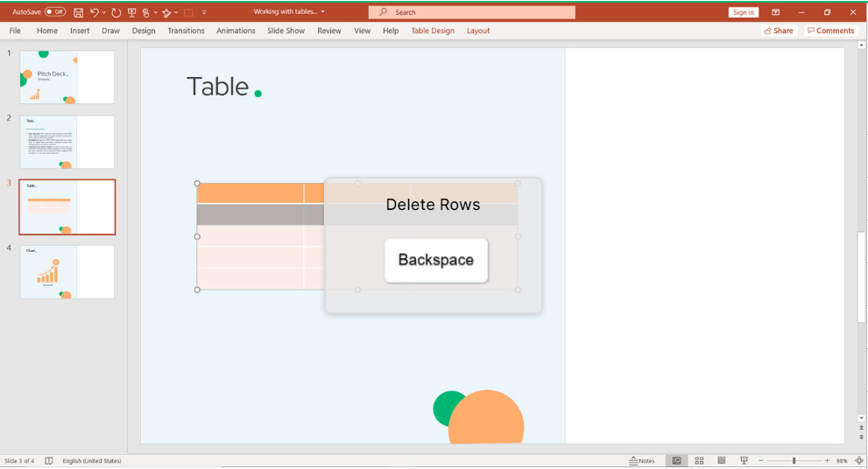Expand shapes dropdown arrow in quick access
The image size is (868, 469).
(176, 12)
